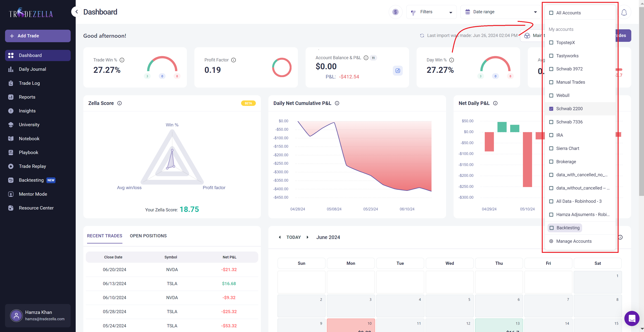Check the All Accounts checkbox
The image size is (644, 332).
[x=551, y=13]
